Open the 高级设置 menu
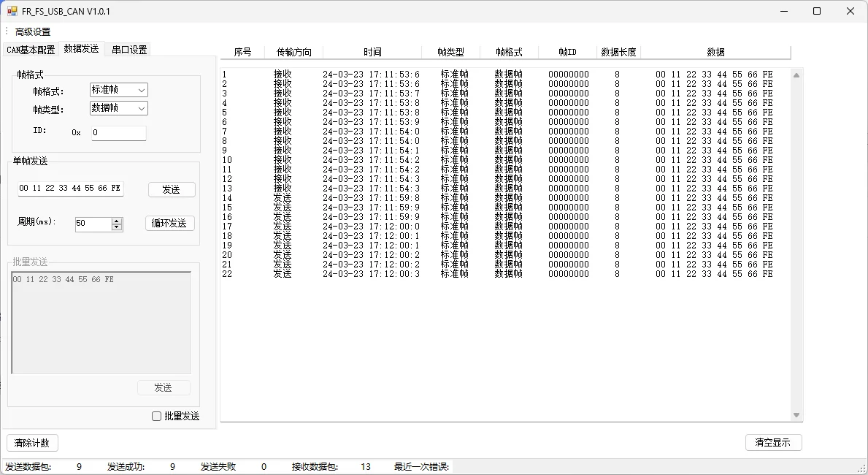Image resolution: width=868 pixels, height=475 pixels. coord(33,32)
